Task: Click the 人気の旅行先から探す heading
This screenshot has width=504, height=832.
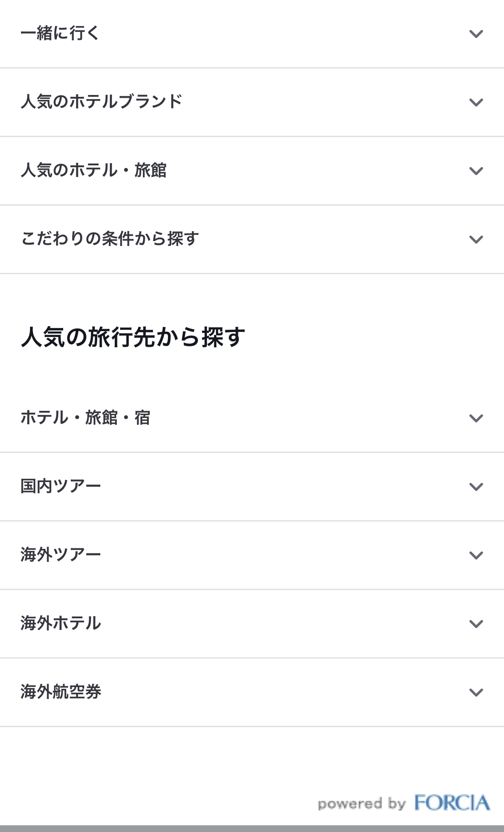Action: pos(133,337)
